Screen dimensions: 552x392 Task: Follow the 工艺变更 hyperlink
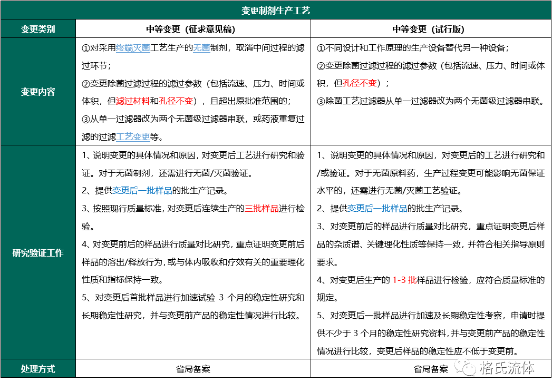(x=133, y=136)
